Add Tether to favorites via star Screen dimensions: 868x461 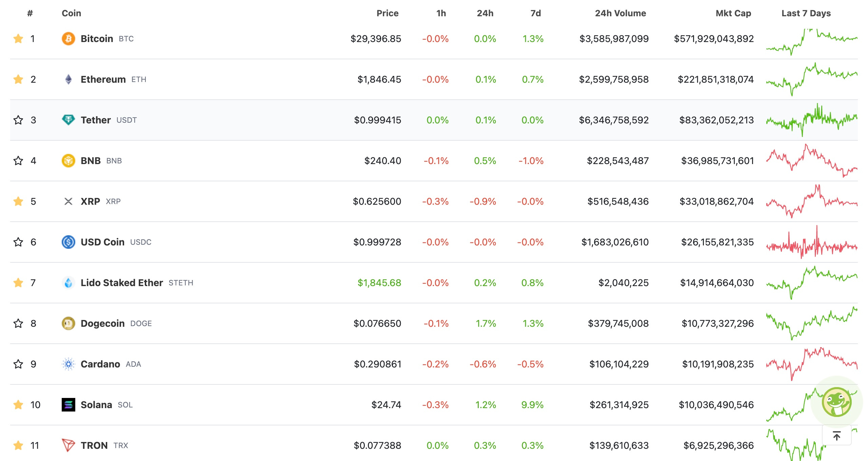[x=18, y=120]
